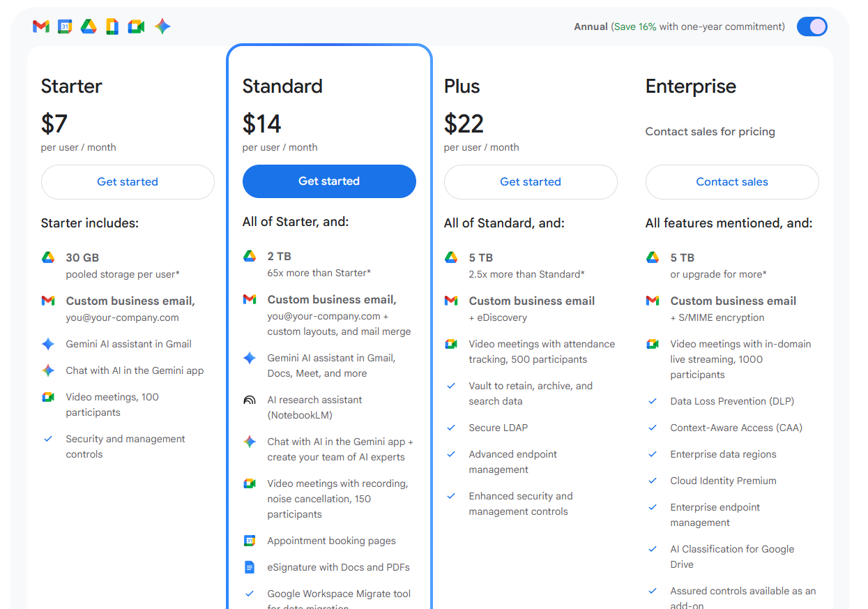The height and width of the screenshot is (609, 868).
Task: Click the checkmark beside Secure LDAP
Action: click(x=451, y=428)
